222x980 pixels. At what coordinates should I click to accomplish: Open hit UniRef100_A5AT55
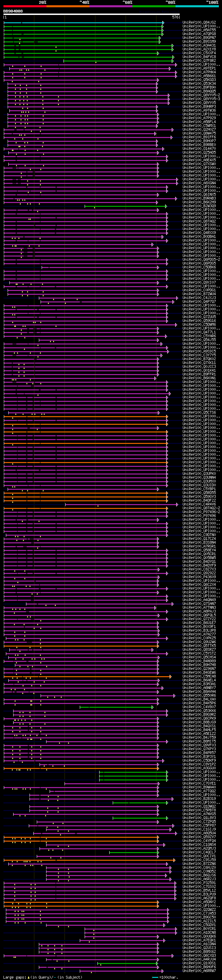(199, 30)
